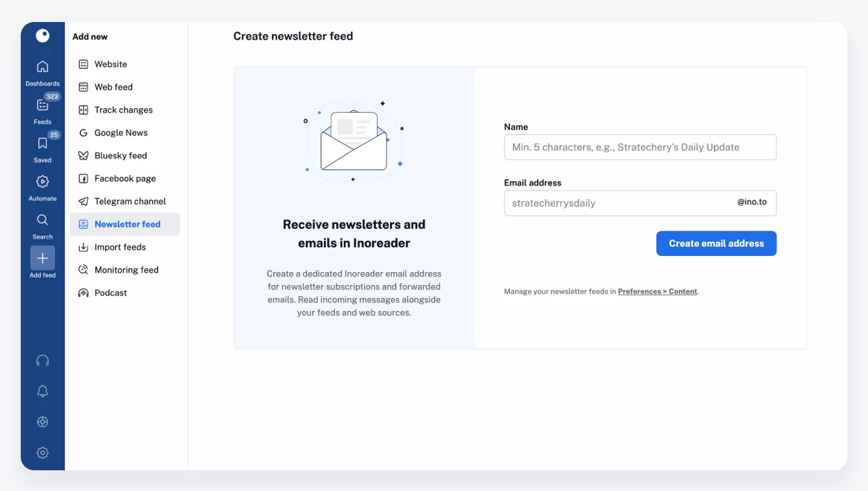Click the Bluesky butterfly icon
The height and width of the screenshot is (491, 868).
(x=84, y=155)
